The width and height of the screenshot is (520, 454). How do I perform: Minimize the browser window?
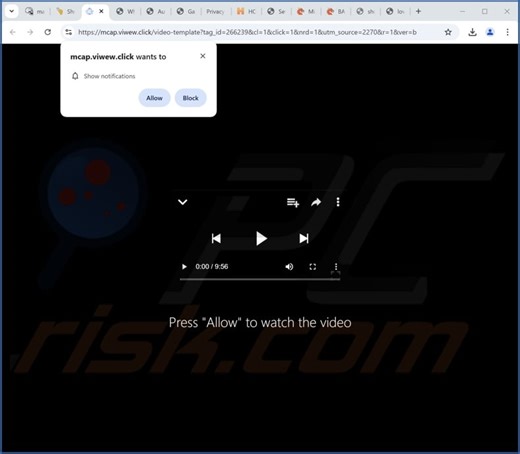462,11
